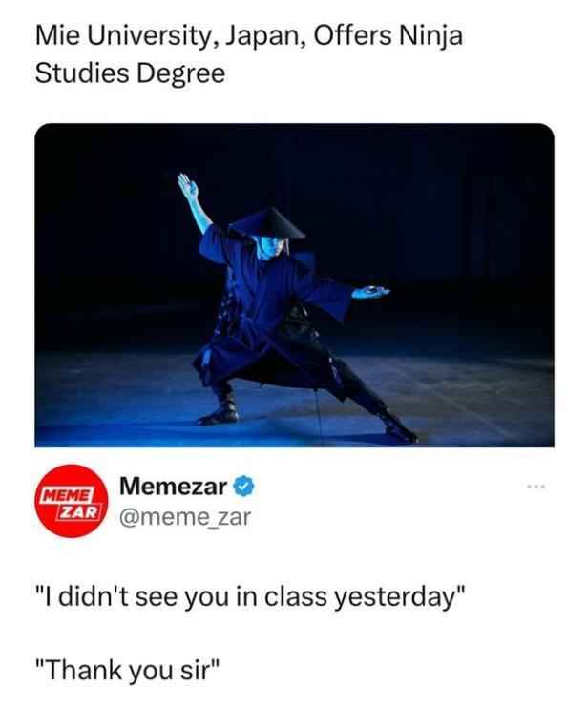Open the red Memezar profile avatar

pos(72,501)
